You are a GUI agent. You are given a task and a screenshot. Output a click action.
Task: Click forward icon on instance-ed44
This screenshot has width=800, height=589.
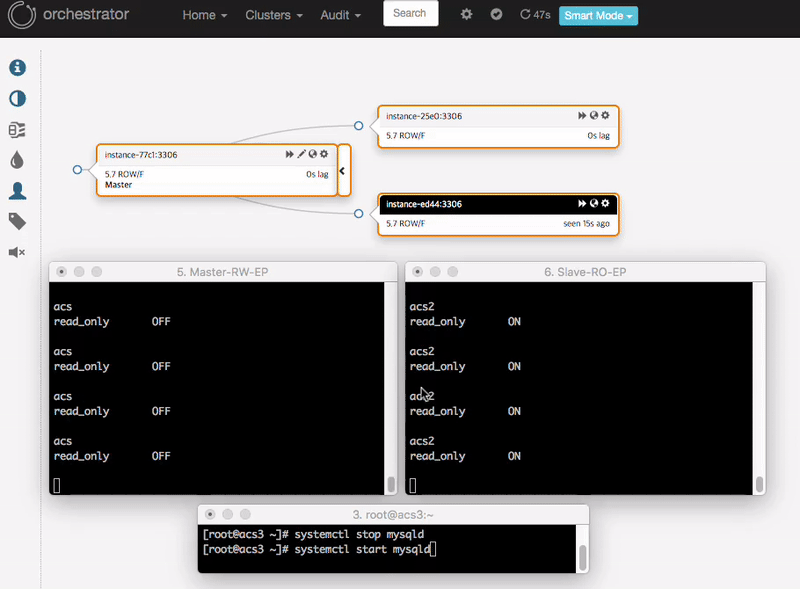582,203
